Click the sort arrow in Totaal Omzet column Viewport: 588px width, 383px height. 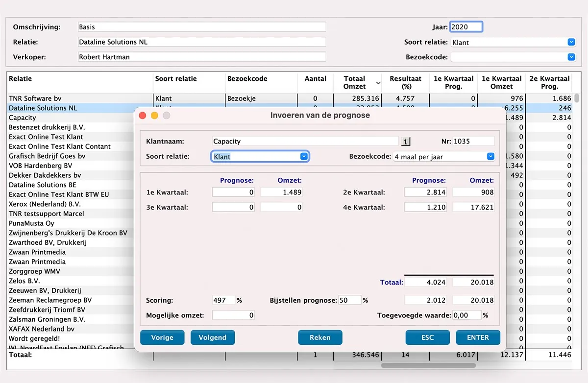[378, 83]
